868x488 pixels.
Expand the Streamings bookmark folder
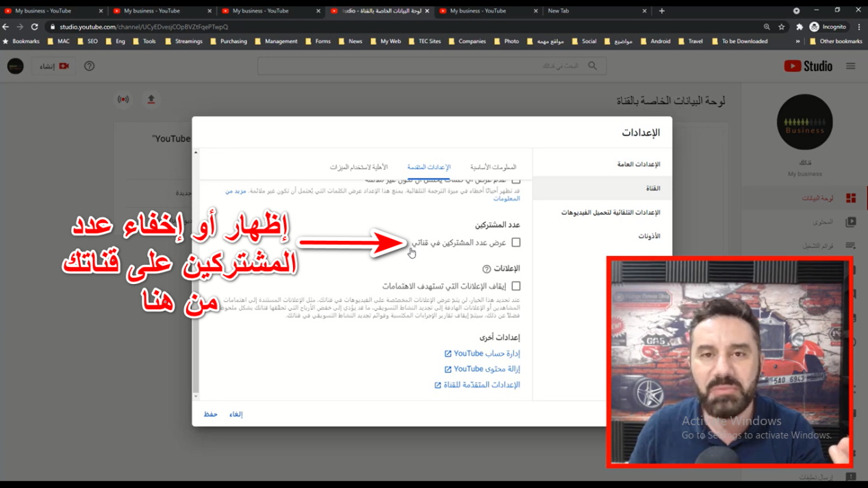coord(184,41)
